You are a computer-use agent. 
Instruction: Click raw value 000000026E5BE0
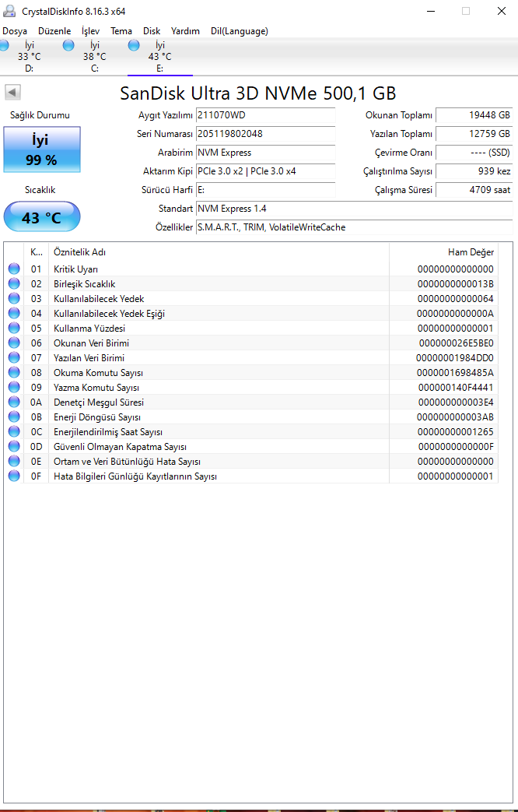coord(456,343)
